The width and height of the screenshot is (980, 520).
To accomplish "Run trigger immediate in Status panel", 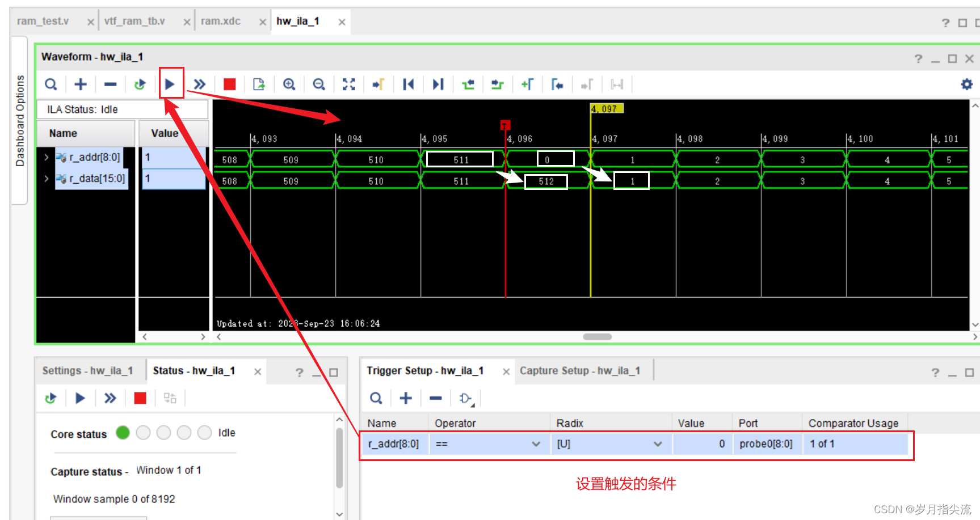I will coord(110,398).
